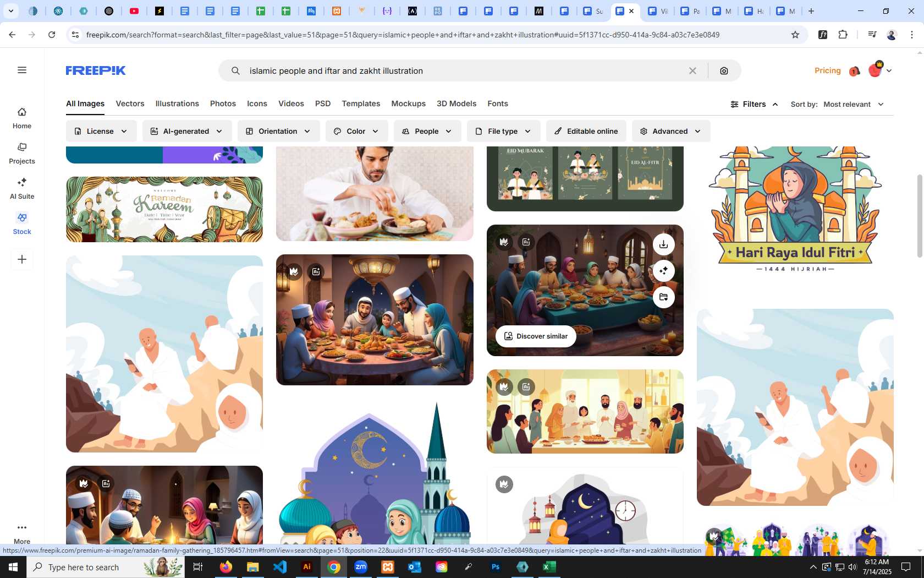Screen dimensions: 924x578
Task: Open Visual Studio Code from taskbar
Action: [280, 567]
